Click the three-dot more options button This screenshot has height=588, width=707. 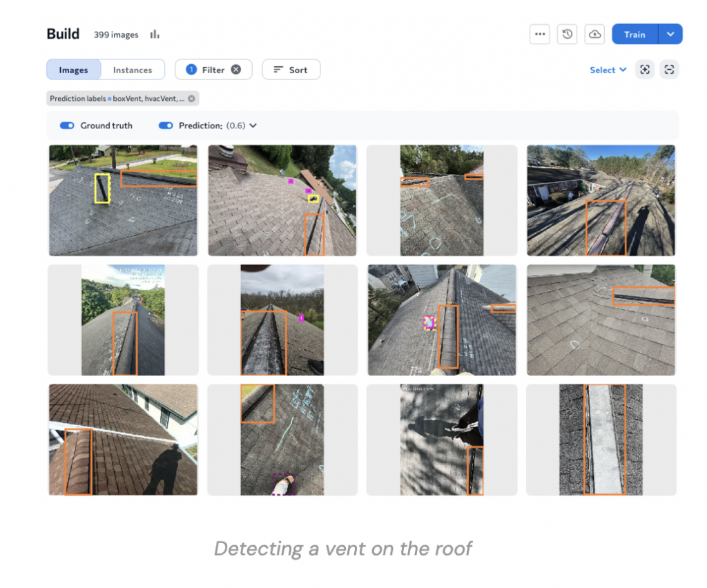tap(540, 35)
